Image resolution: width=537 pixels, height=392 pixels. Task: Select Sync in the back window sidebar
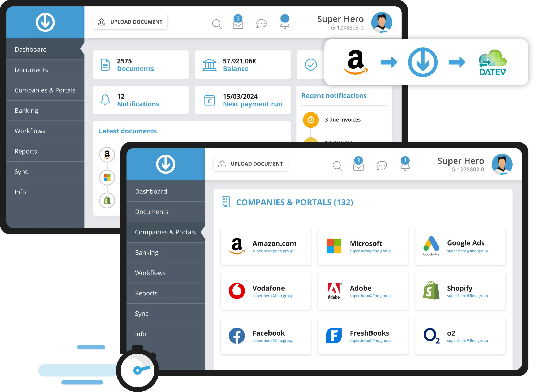click(45, 172)
